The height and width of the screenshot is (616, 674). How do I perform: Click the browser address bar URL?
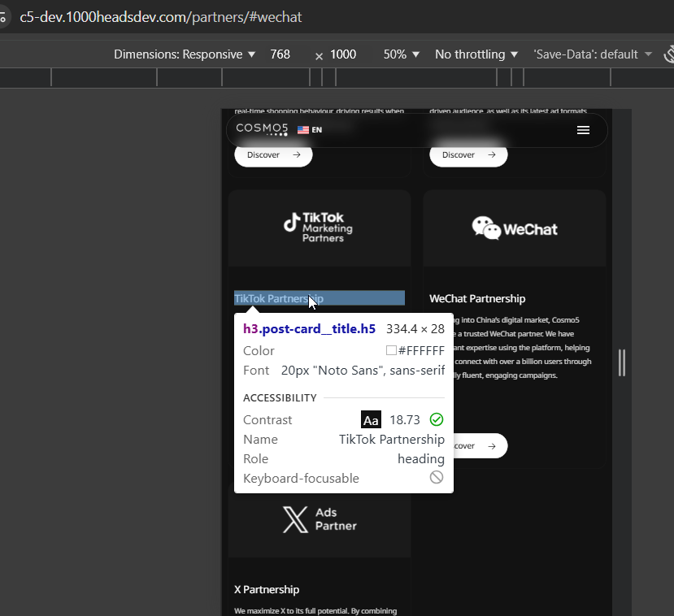[160, 17]
